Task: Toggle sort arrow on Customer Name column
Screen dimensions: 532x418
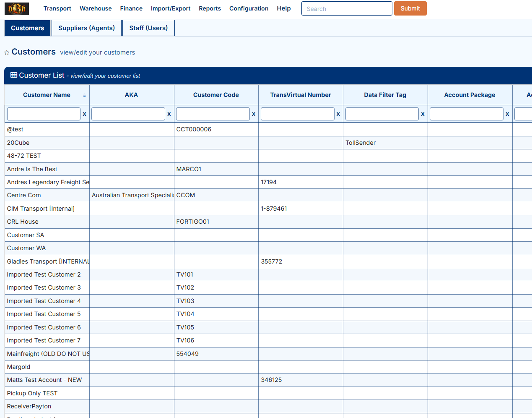Action: [84, 96]
